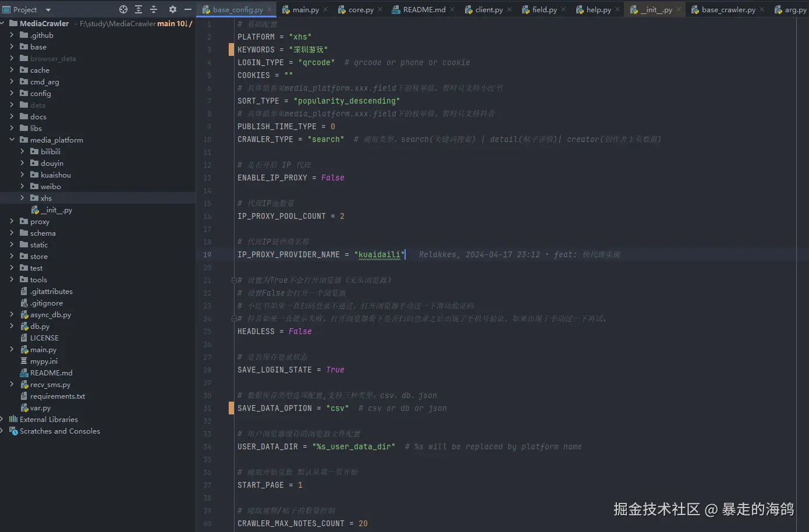This screenshot has height=532, width=809.
Task: Select the kuaishou folder
Action: (x=56, y=175)
